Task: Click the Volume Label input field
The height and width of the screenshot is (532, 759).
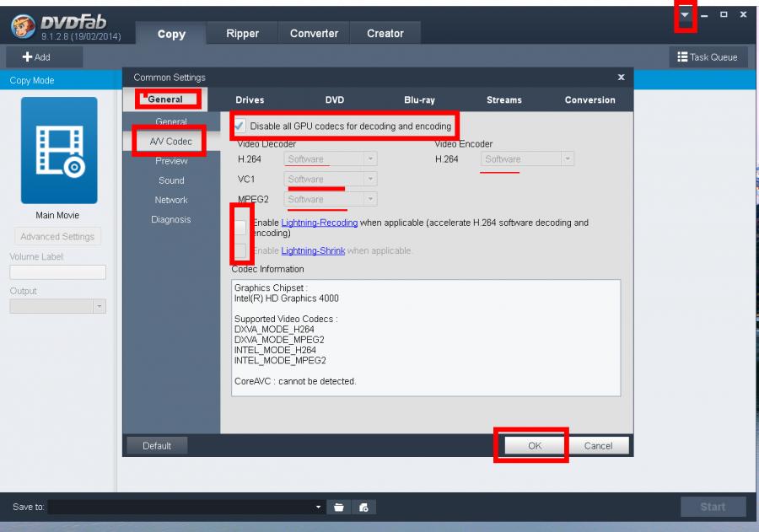Action: (x=57, y=272)
